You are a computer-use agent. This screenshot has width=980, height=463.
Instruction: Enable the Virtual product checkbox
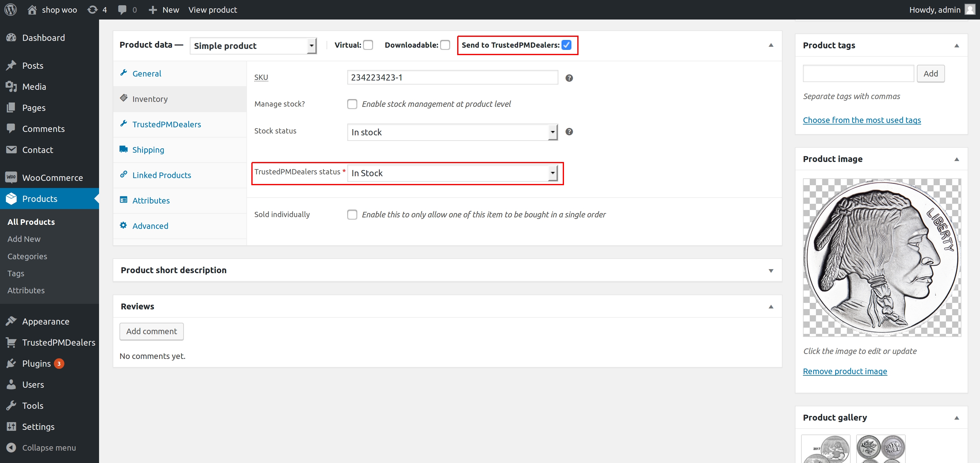click(x=369, y=45)
